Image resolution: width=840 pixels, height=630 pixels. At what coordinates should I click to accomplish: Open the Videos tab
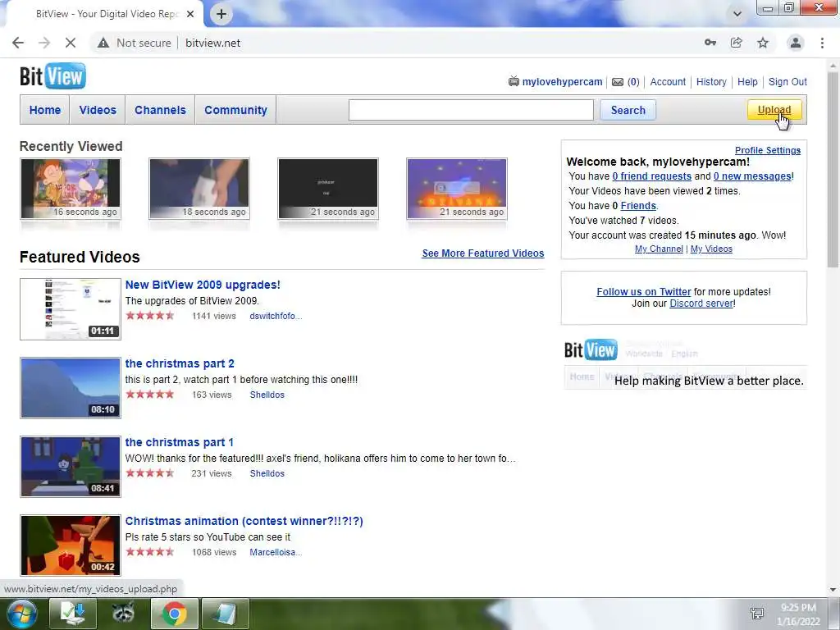(98, 110)
